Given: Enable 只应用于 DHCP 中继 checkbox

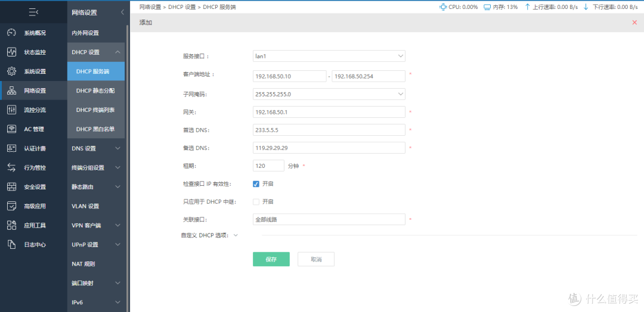Looking at the screenshot, I should pyautogui.click(x=256, y=202).
